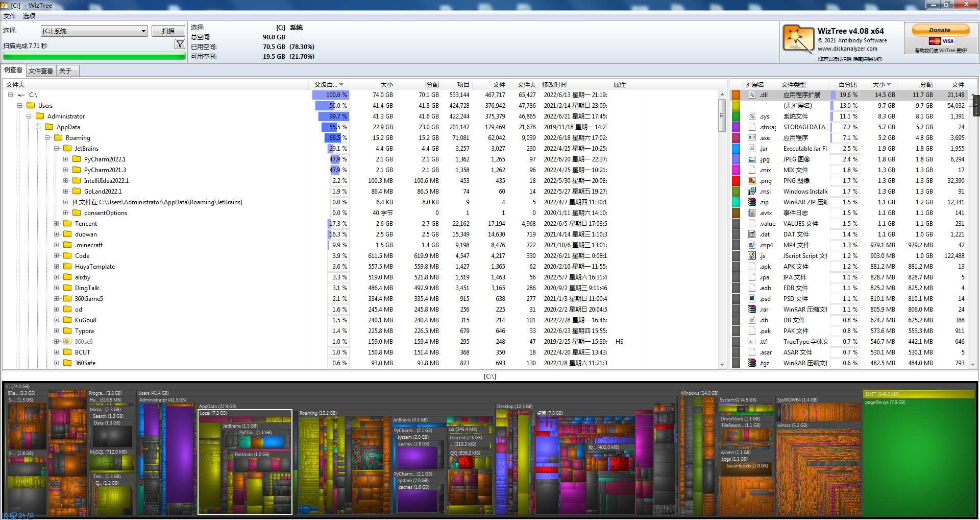Click the $MFT block in treemap
This screenshot has width=980, height=520.
tap(919, 394)
